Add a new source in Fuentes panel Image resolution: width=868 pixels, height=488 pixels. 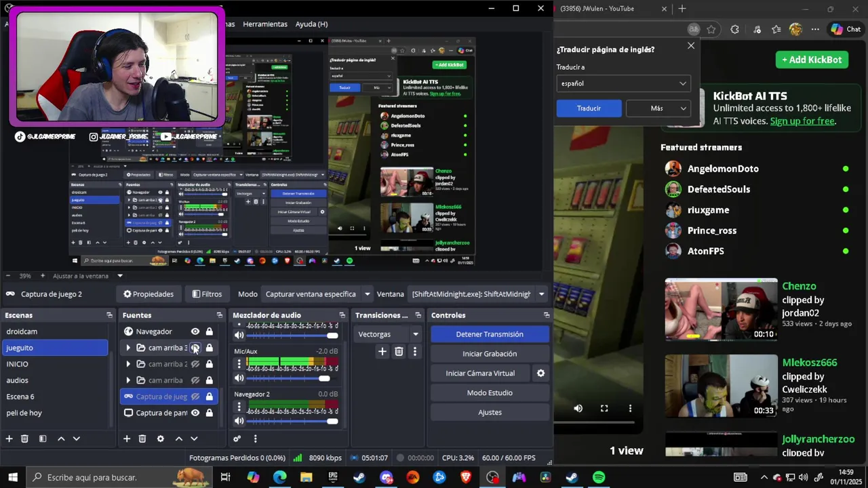127,439
